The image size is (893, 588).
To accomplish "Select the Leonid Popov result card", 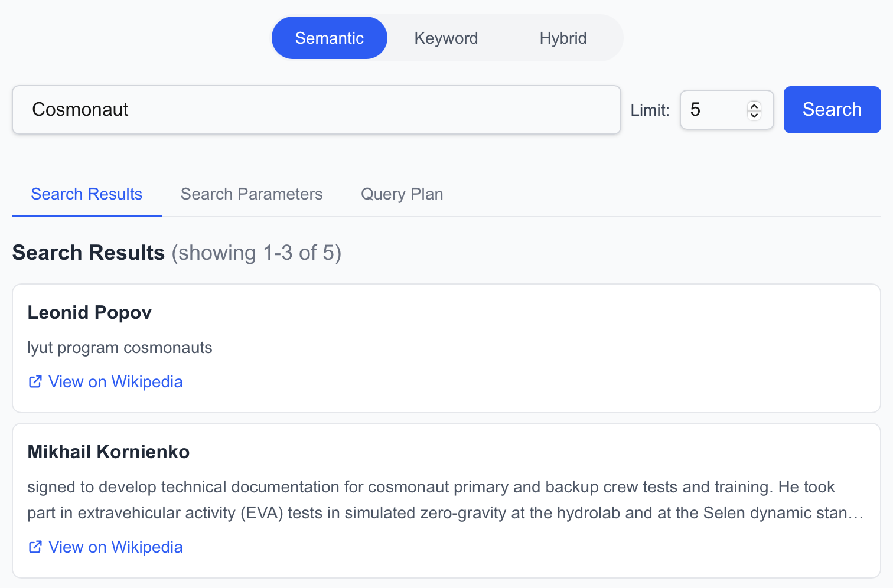I will (x=446, y=348).
